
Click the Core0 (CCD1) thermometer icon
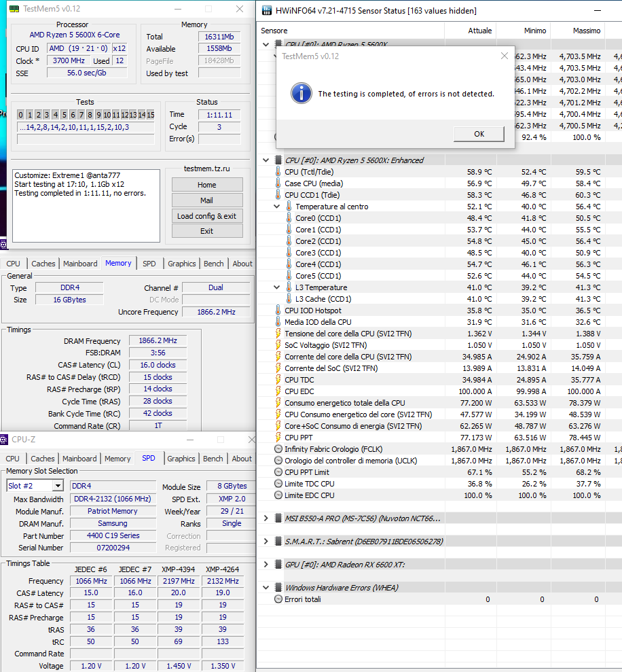289,218
